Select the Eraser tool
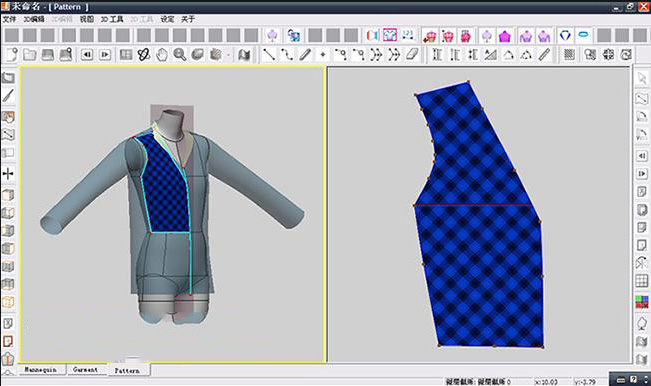This screenshot has width=651, height=386. coord(412,54)
